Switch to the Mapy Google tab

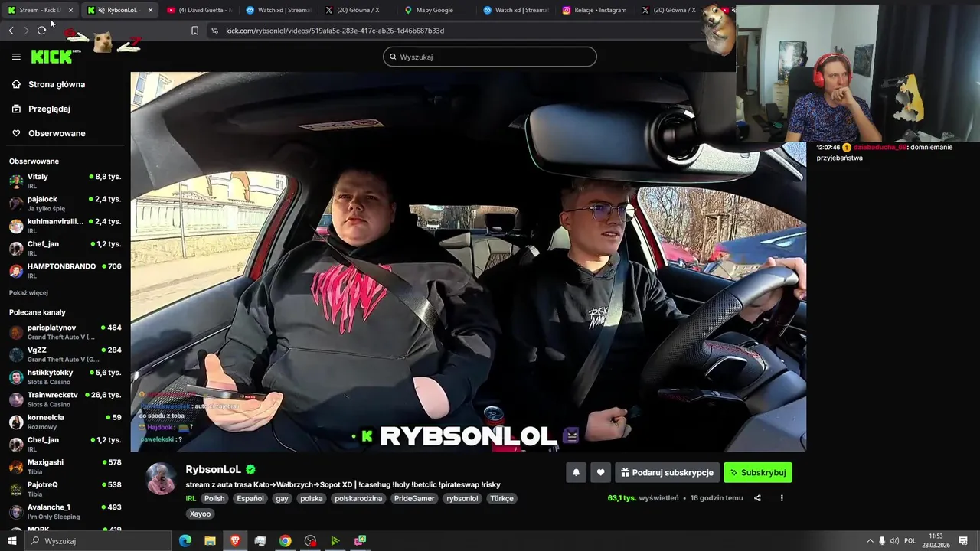(434, 10)
